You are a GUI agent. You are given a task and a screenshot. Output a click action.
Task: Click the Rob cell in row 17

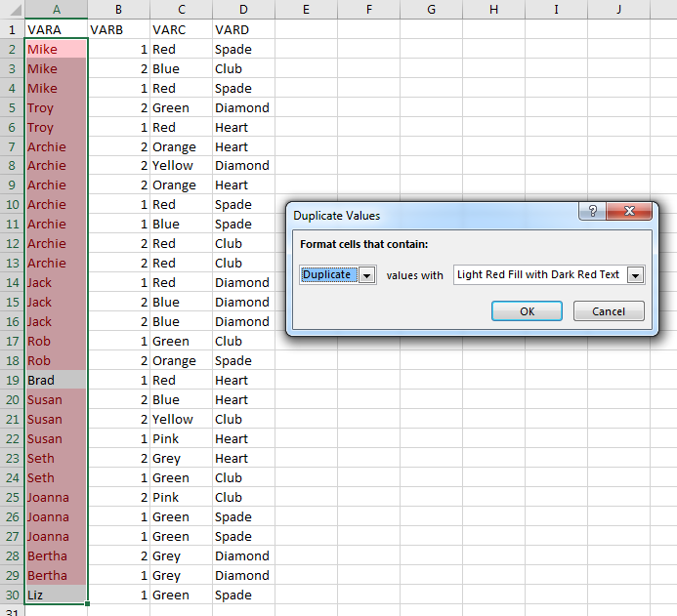pyautogui.click(x=56, y=342)
